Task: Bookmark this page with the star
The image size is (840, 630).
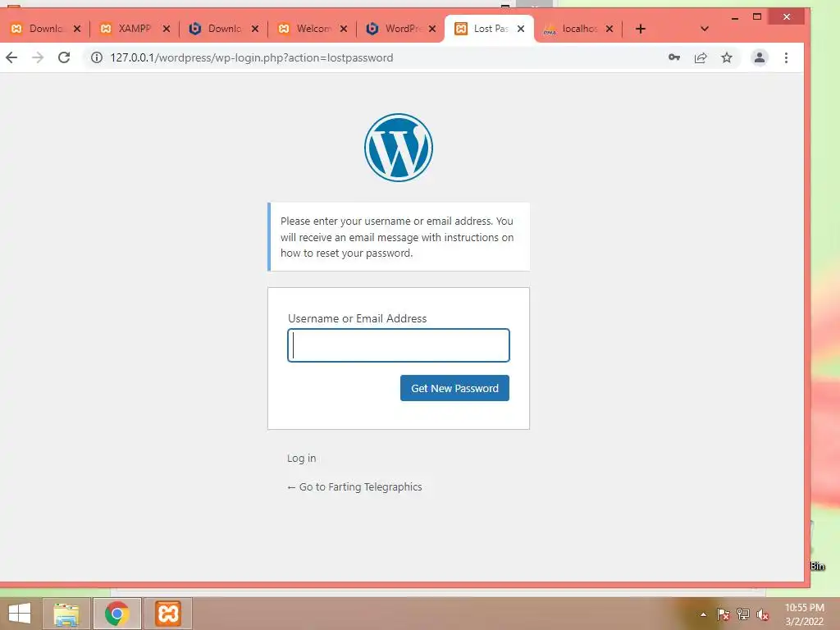Action: (727, 57)
